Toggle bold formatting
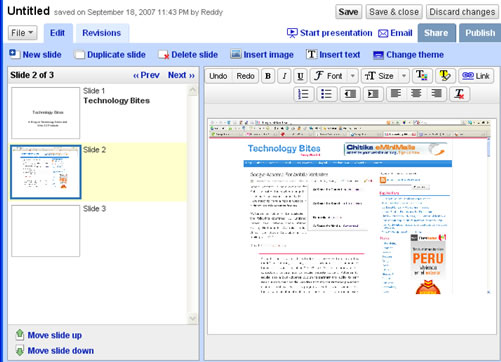 pyautogui.click(x=268, y=76)
